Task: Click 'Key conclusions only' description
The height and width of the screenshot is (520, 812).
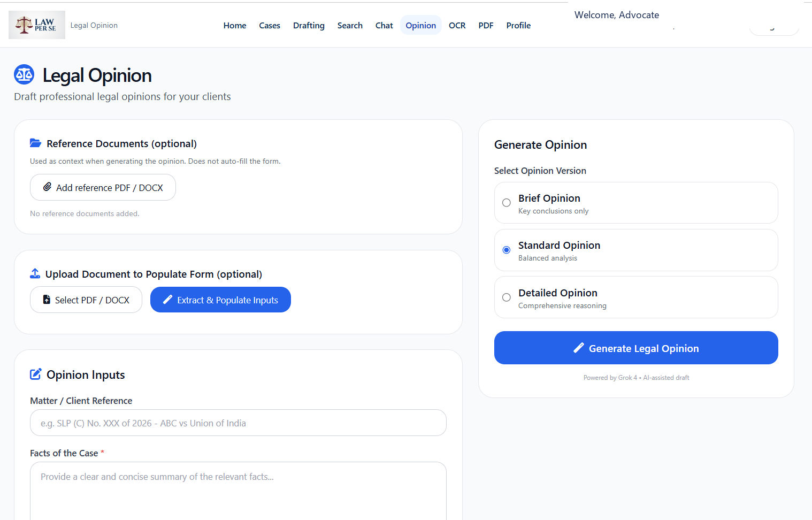Action: (553, 211)
